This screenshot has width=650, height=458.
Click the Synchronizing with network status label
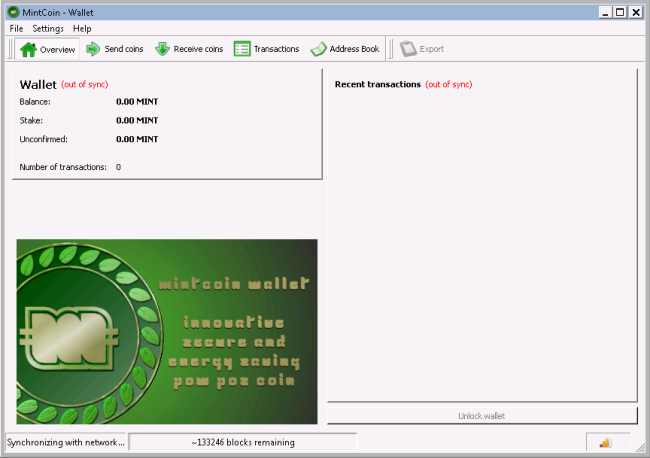click(x=66, y=442)
